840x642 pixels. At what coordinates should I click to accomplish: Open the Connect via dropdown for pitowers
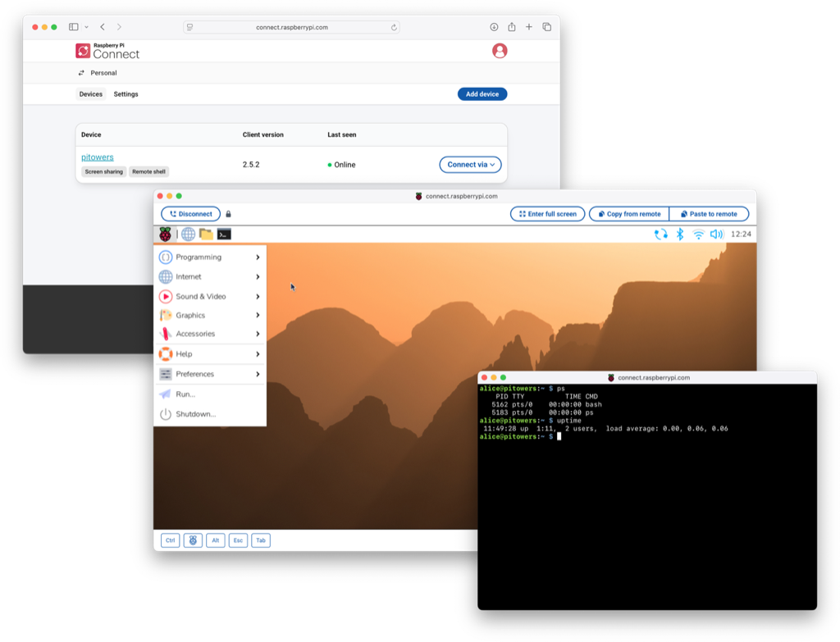tap(469, 164)
